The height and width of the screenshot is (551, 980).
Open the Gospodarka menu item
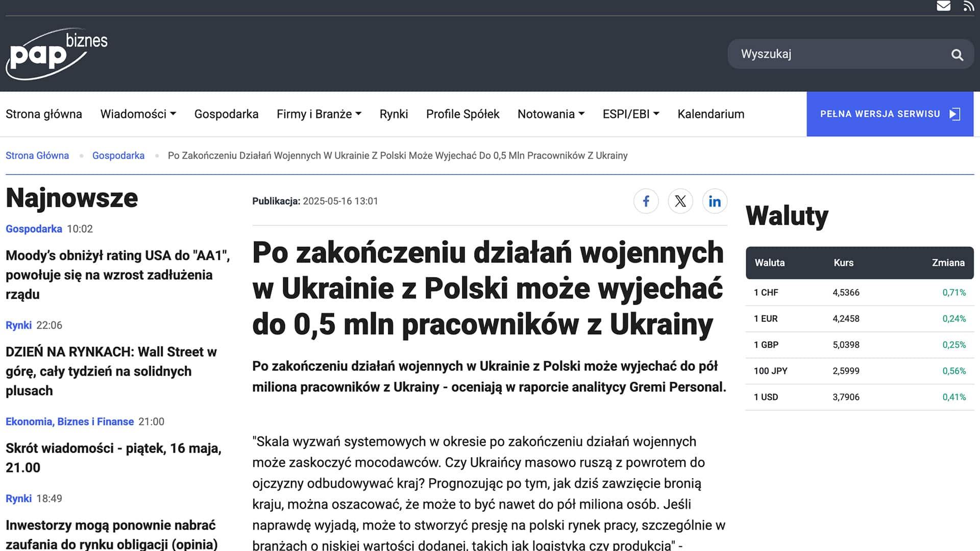[226, 114]
